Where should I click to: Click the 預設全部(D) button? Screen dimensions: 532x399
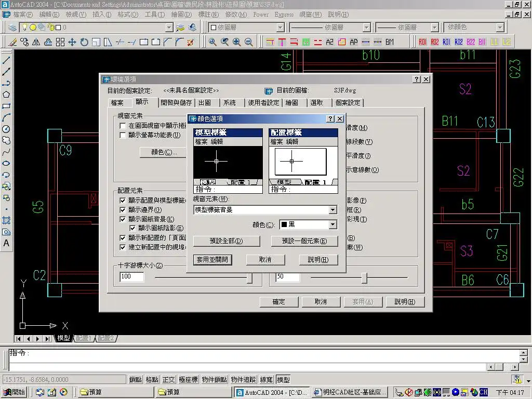click(227, 241)
